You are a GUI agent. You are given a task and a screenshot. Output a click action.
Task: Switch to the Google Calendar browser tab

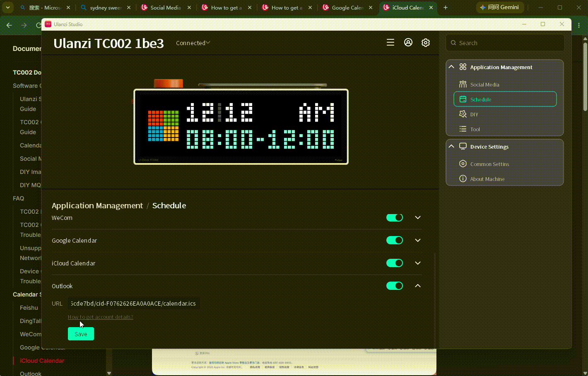click(x=348, y=7)
